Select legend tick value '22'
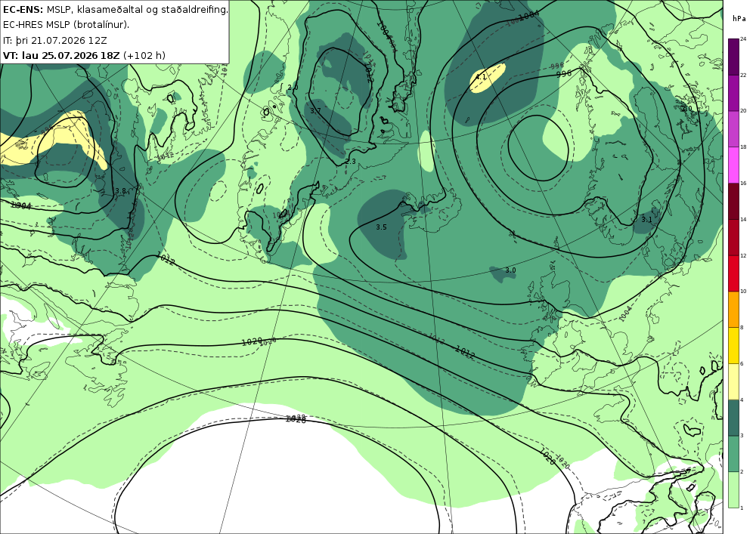Screen dimensions: 756x534 tap(743, 75)
